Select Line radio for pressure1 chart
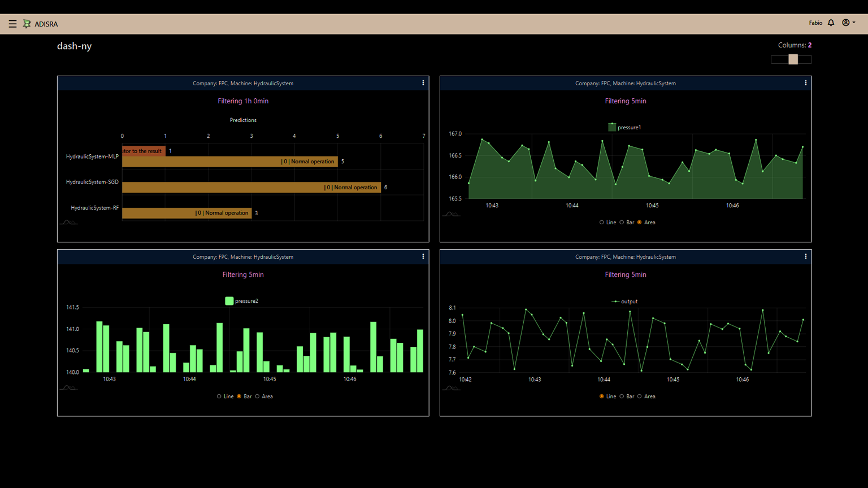The height and width of the screenshot is (488, 868). [601, 223]
